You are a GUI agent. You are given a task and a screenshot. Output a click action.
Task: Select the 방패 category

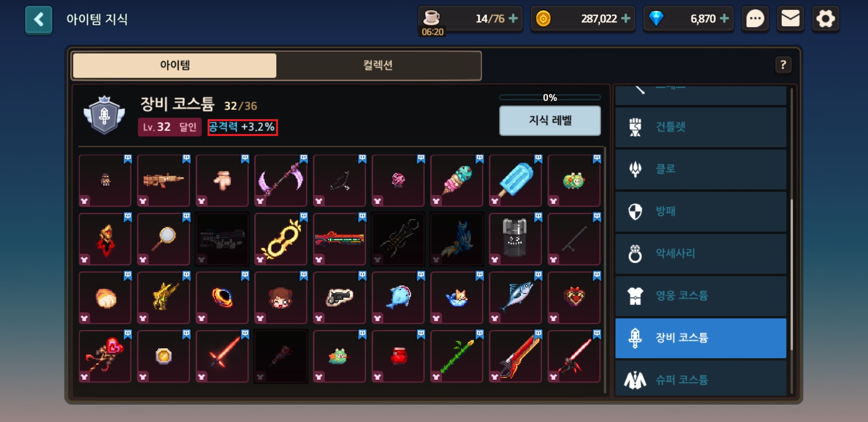701,211
